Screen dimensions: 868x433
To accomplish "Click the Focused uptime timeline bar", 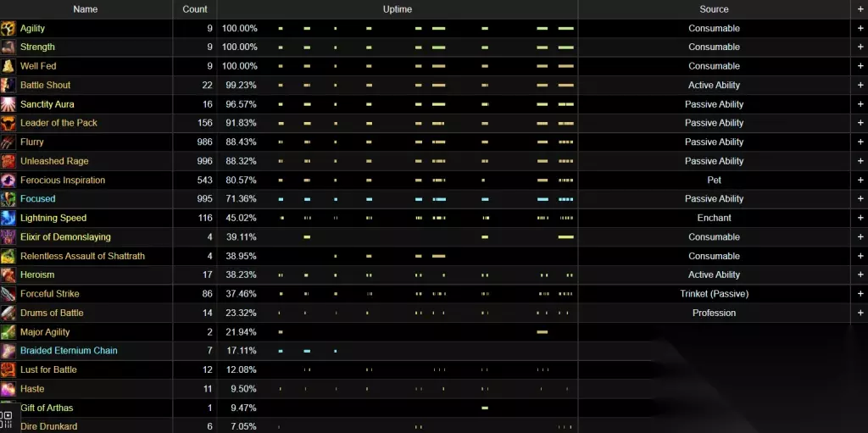I will click(x=438, y=199).
